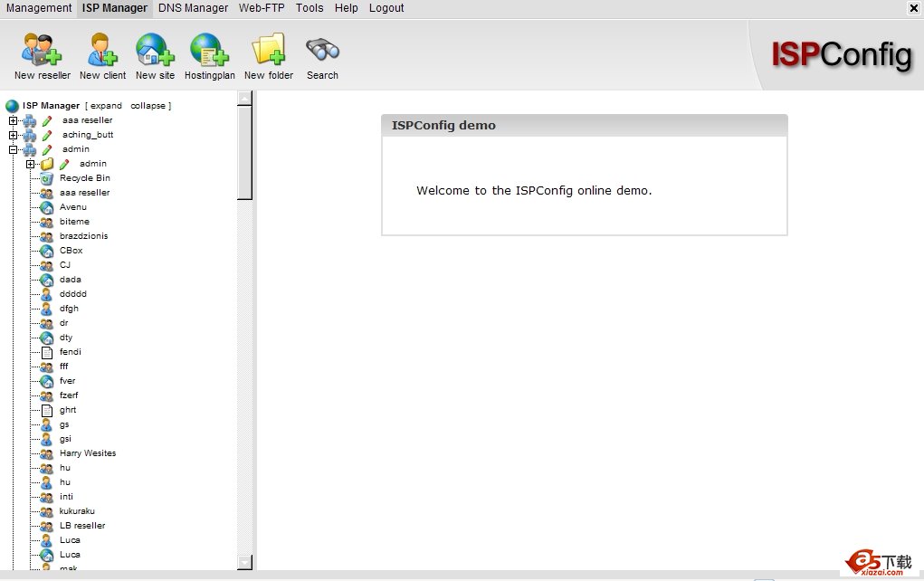Click the tree scrollbar up arrow

point(244,98)
